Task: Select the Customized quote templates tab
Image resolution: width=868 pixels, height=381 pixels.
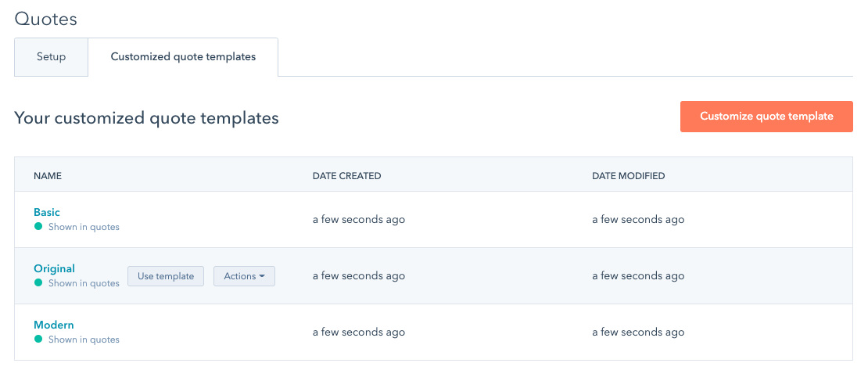Action: click(x=183, y=57)
